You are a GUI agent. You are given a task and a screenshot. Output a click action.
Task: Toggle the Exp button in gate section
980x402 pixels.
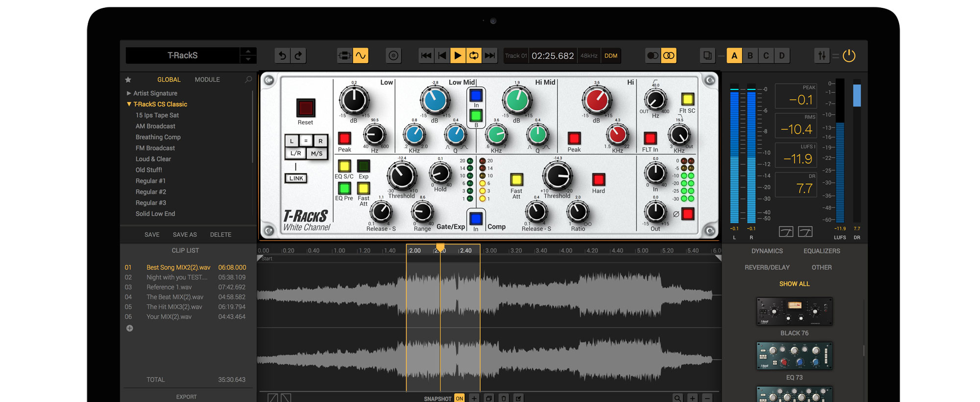[364, 166]
